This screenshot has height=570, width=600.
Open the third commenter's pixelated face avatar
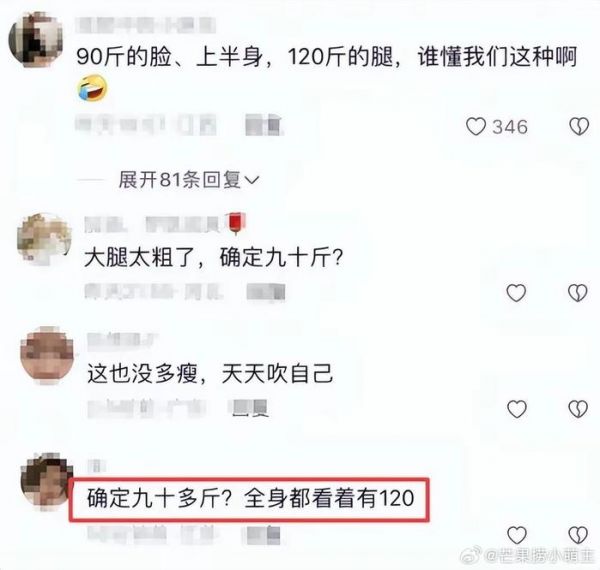click(x=47, y=355)
